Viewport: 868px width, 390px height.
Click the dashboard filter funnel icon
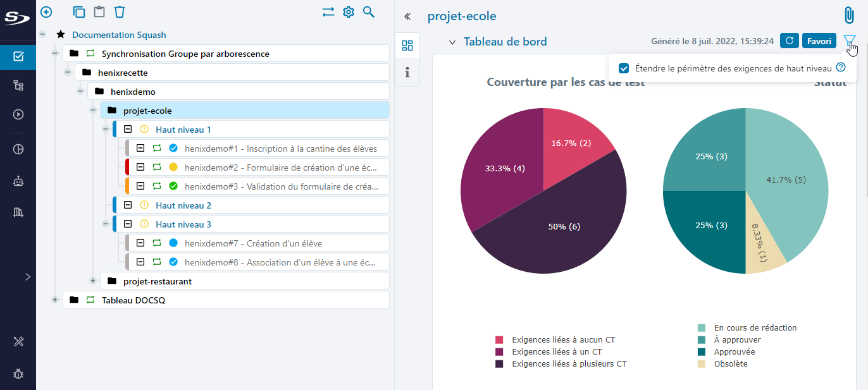[849, 41]
